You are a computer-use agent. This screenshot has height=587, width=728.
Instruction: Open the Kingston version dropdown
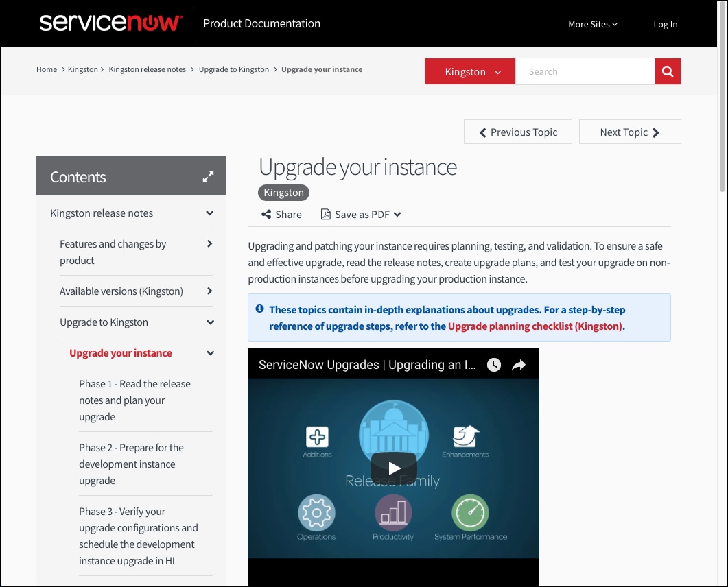469,71
